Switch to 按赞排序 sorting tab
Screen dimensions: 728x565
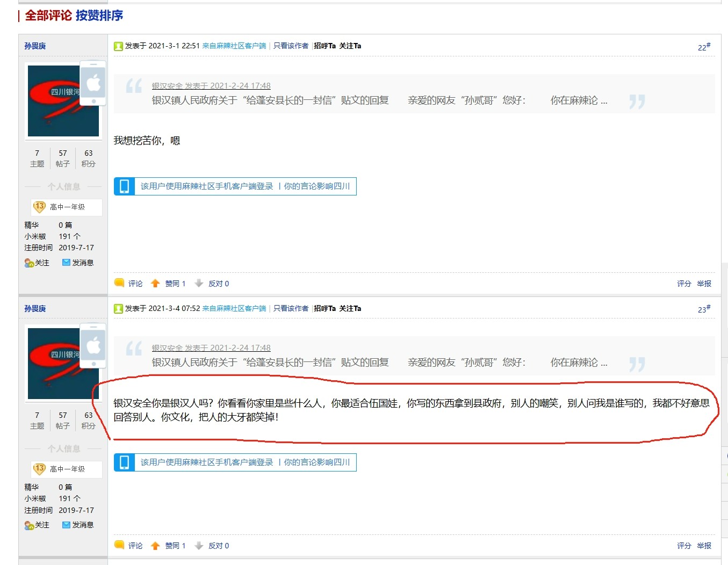click(x=99, y=16)
